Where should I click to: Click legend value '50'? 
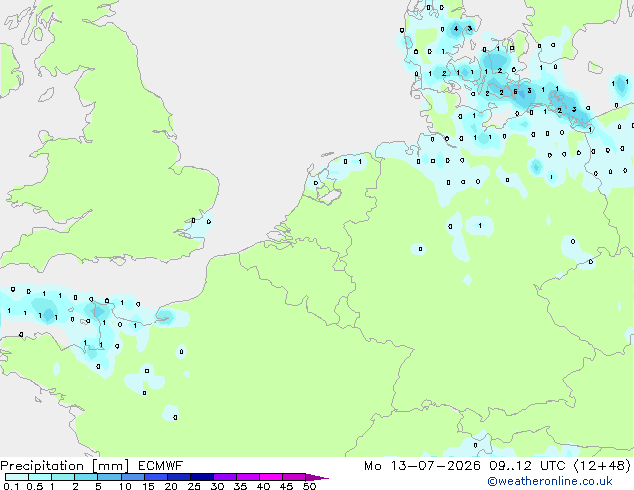(x=309, y=486)
